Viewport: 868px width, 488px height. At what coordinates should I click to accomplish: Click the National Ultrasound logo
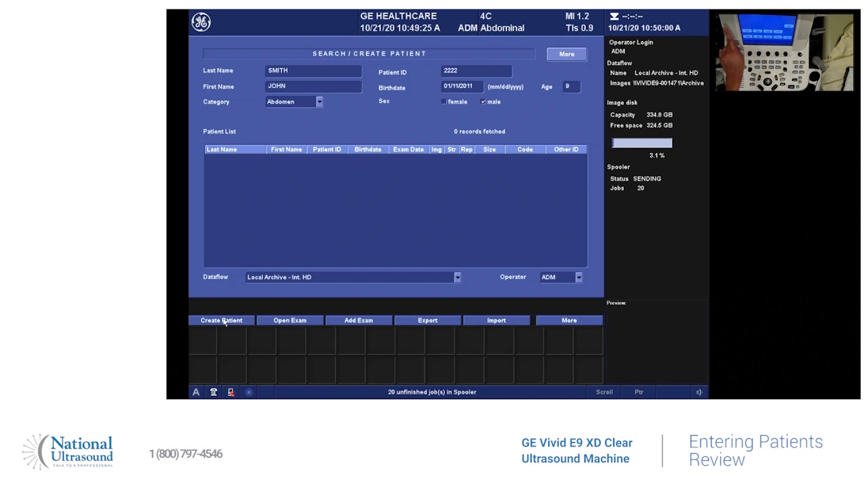[68, 452]
